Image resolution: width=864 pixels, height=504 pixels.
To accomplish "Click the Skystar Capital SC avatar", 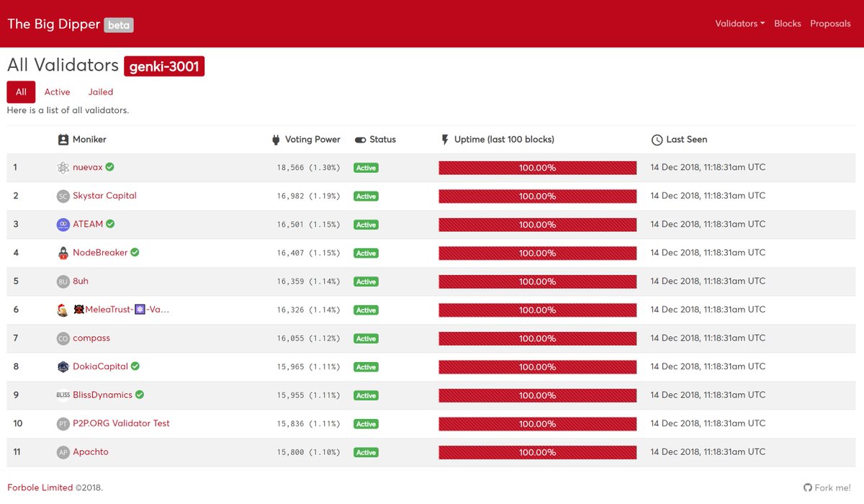I will (x=63, y=196).
